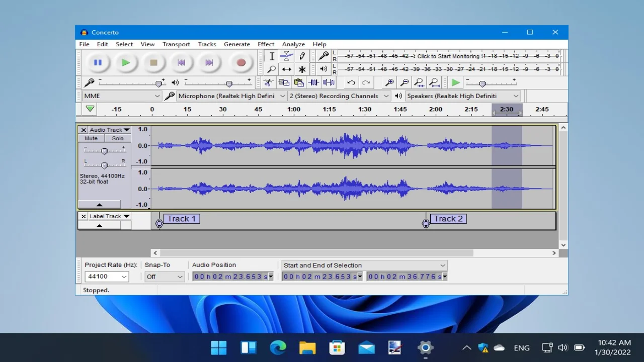Click the green timeline playhead triangle

click(90, 109)
